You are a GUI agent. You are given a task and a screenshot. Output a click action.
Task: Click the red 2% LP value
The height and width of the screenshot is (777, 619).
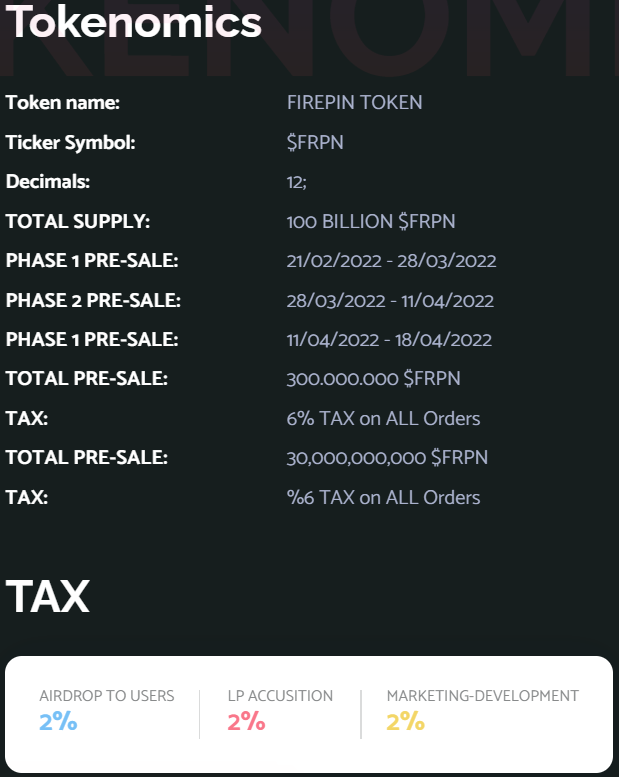[247, 722]
